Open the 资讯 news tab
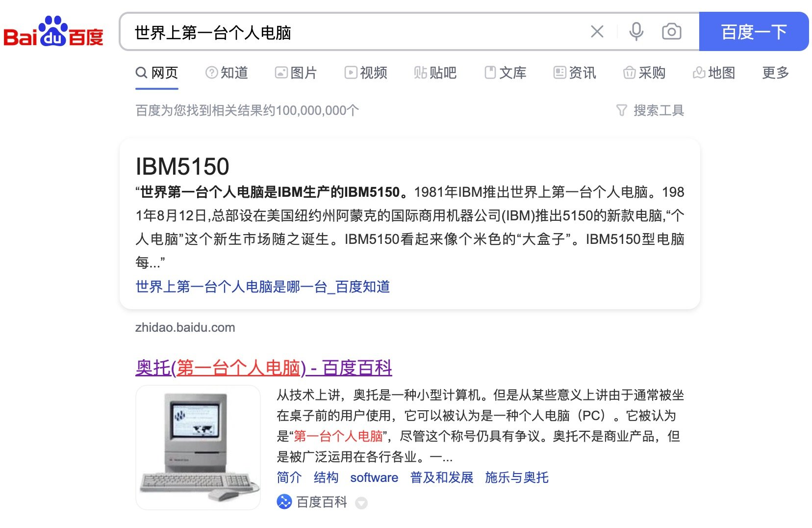Screen dimensions: 812x528 point(575,73)
